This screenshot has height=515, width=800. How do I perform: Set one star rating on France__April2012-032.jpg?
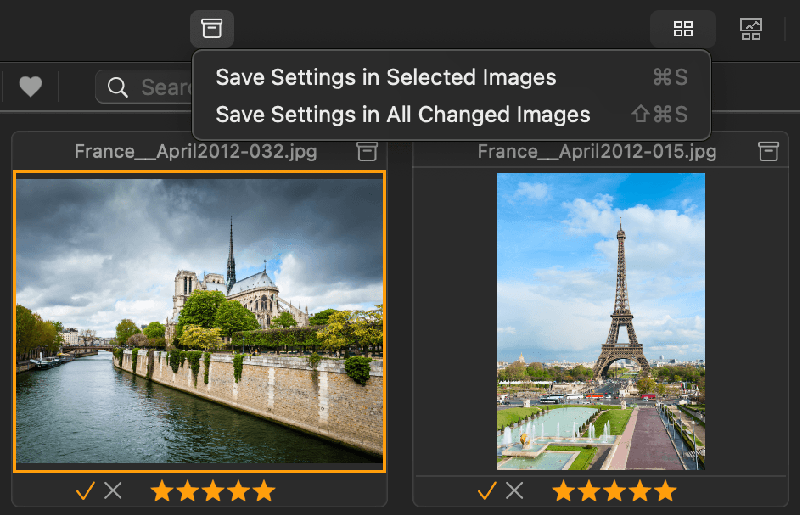point(162,491)
